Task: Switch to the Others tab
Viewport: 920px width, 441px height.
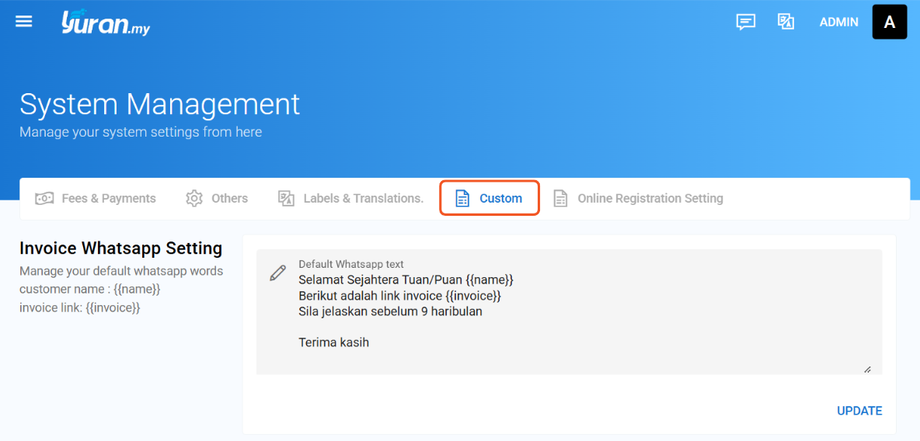Action: click(229, 199)
